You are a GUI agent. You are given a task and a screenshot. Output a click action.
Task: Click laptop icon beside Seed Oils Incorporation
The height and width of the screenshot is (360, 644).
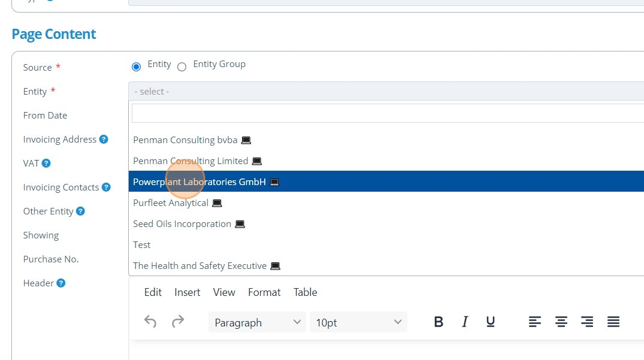[240, 224]
